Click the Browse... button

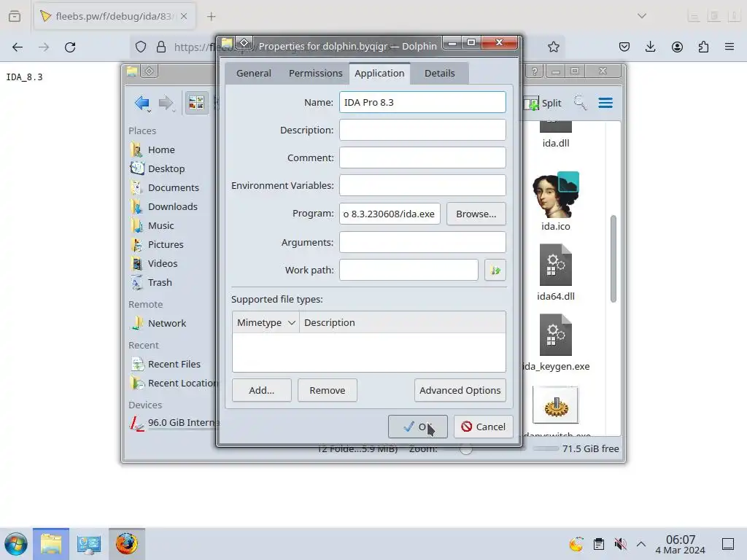476,214
